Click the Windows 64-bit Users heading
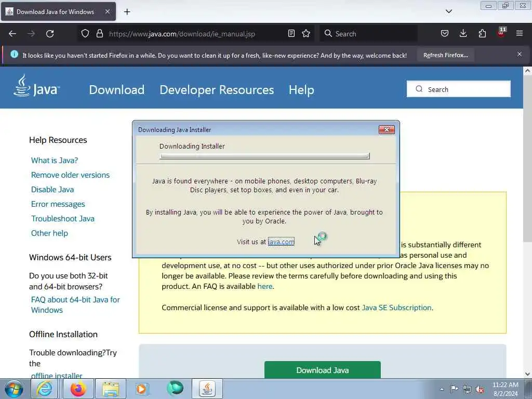 (x=70, y=258)
